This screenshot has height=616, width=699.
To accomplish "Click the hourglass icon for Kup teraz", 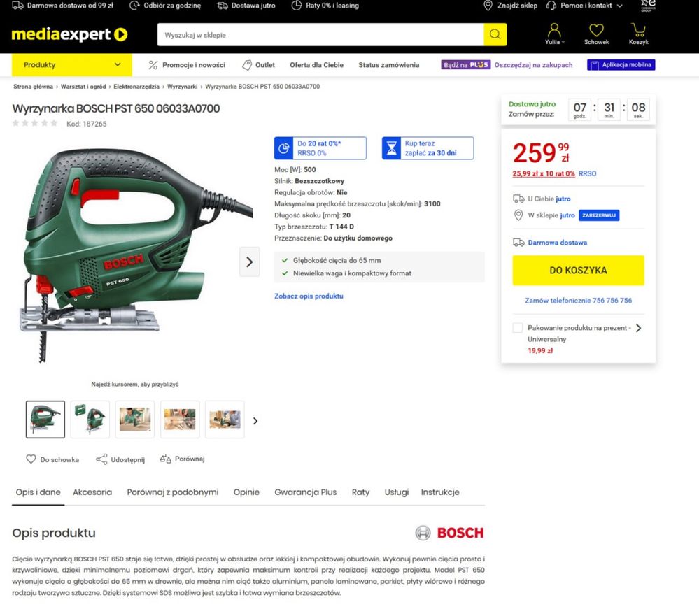I will 391,148.
